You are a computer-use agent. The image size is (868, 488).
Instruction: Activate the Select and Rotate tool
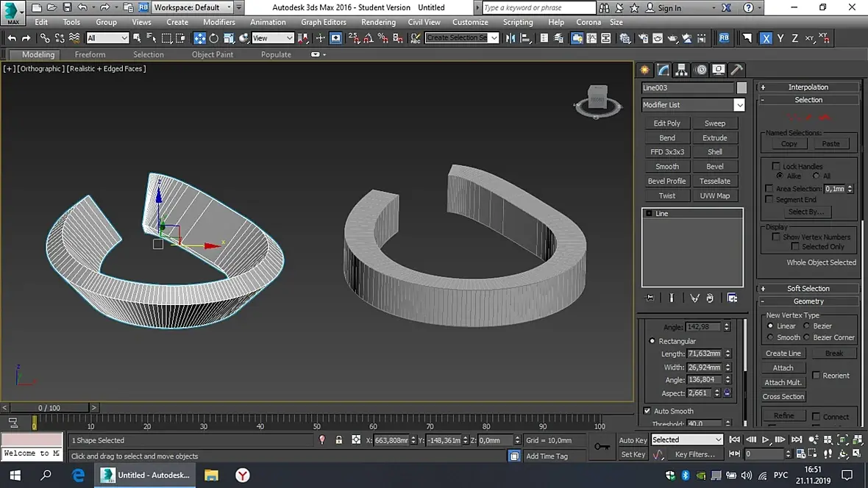pyautogui.click(x=214, y=38)
